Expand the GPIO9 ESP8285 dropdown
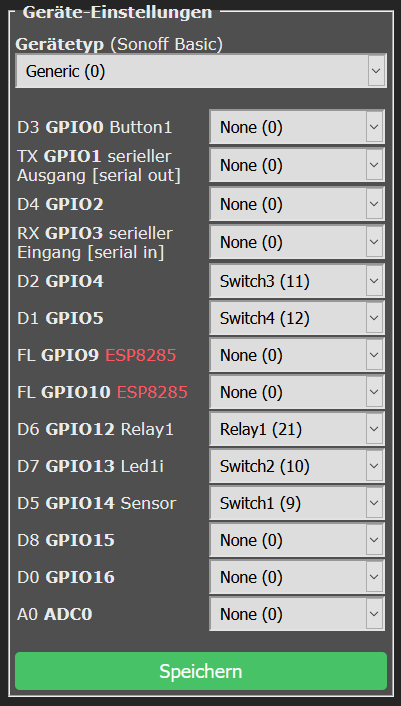The image size is (401, 706). coord(297,356)
